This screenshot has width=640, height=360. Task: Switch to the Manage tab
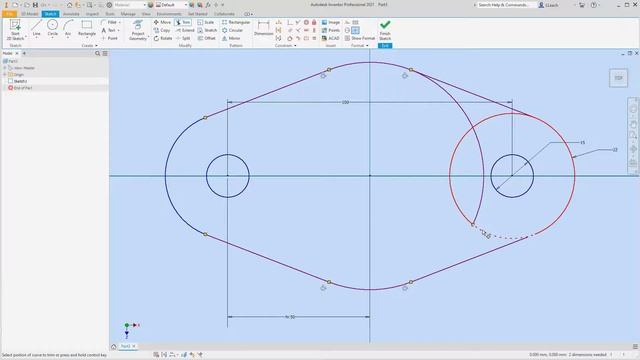[128, 14]
